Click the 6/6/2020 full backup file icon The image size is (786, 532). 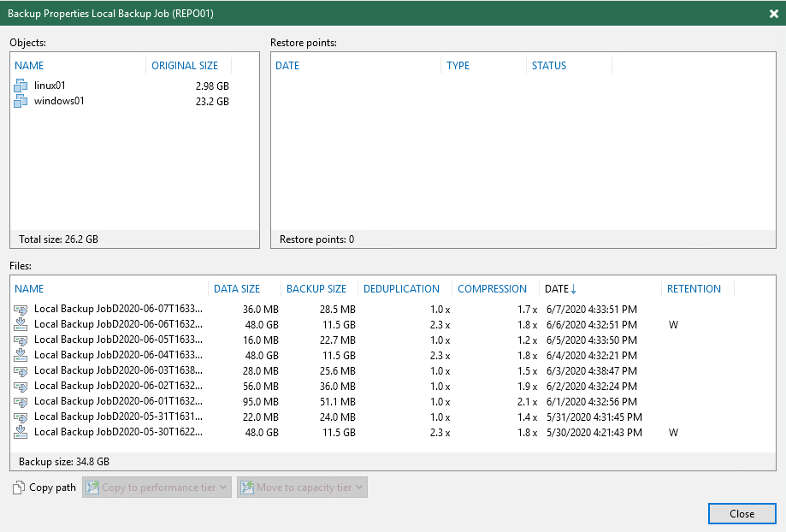21,325
